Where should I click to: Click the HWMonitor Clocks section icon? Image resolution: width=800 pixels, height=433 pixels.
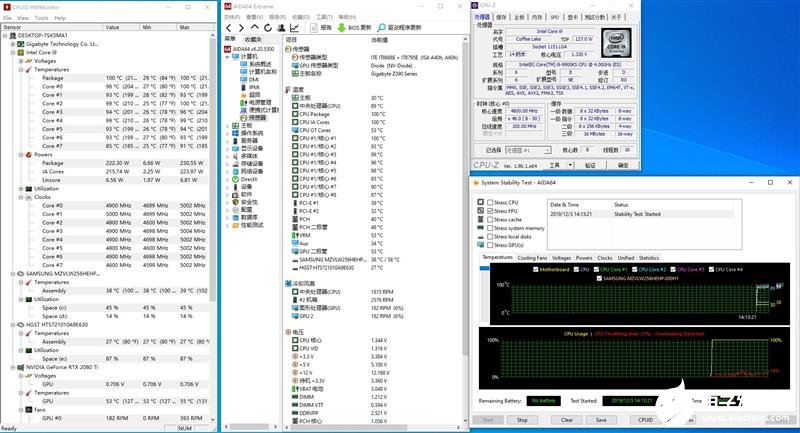29,197
